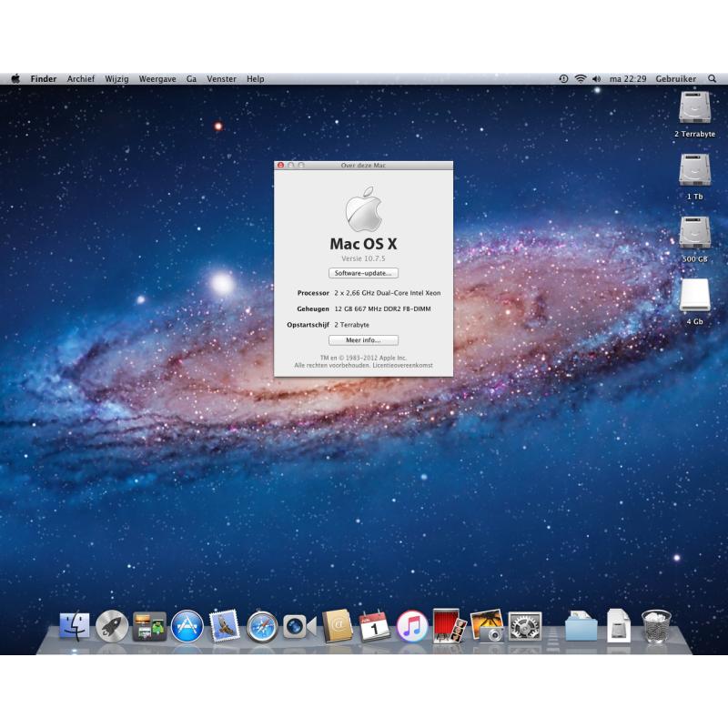This screenshot has width=728, height=728.
Task: Click the Mac OS X heading
Action: pyautogui.click(x=363, y=244)
